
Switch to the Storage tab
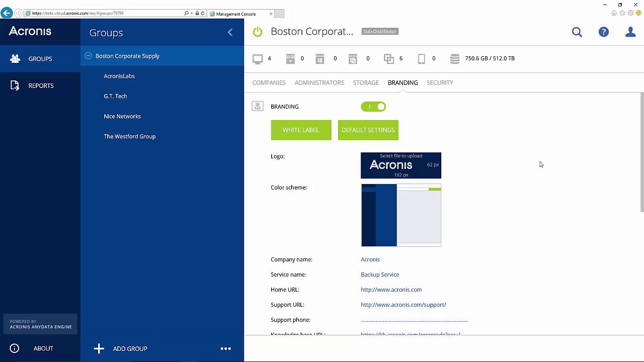tap(366, 82)
